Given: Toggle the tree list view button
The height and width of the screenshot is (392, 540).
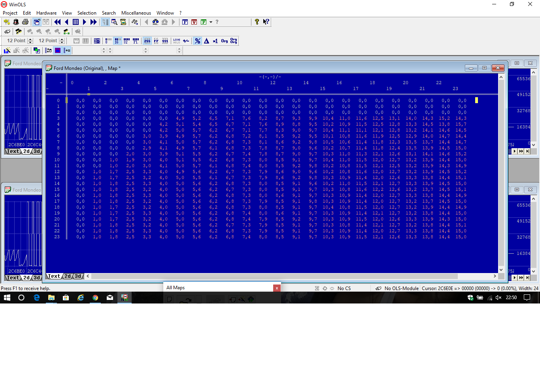Looking at the screenshot, I should point(105,22).
